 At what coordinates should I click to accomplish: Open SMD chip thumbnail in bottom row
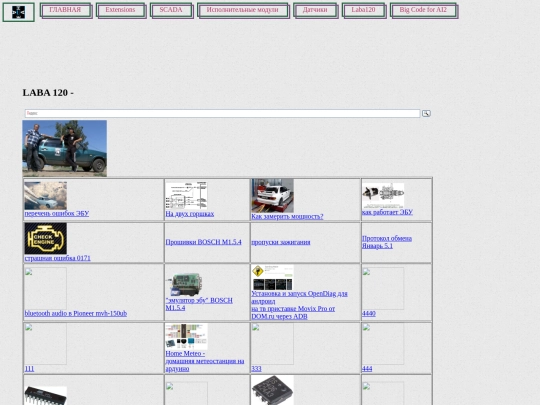tap(272, 390)
